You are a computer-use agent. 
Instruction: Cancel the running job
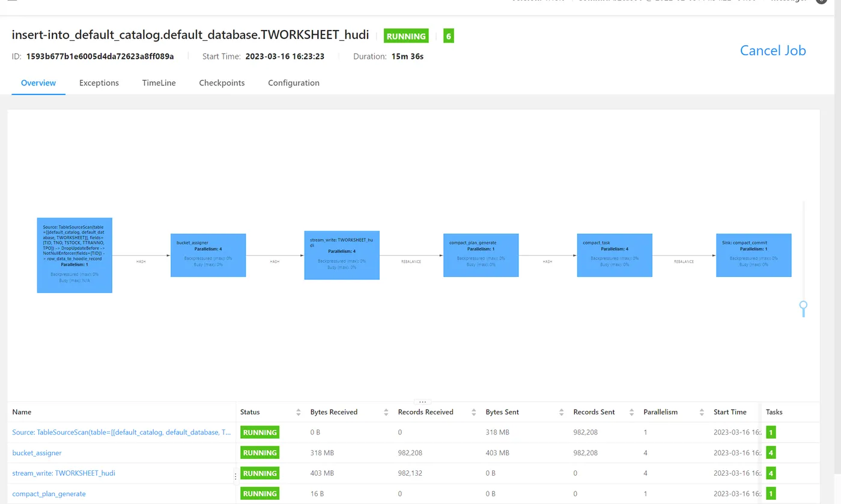click(773, 50)
